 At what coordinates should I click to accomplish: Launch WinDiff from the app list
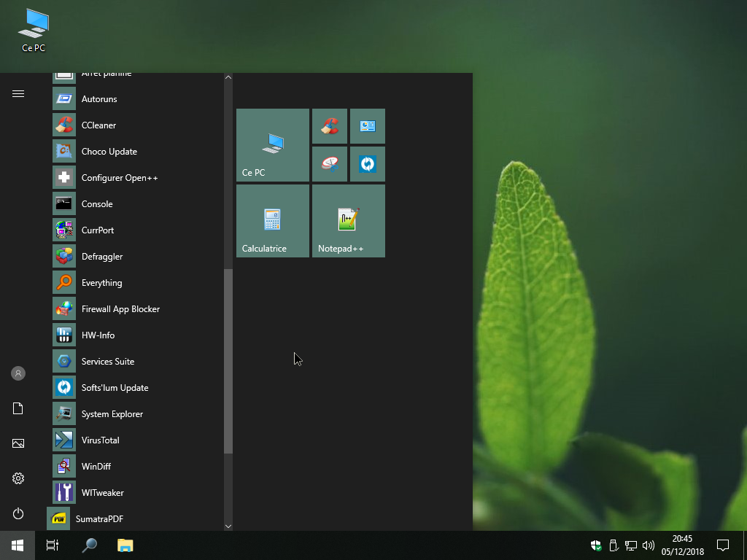tap(136, 466)
